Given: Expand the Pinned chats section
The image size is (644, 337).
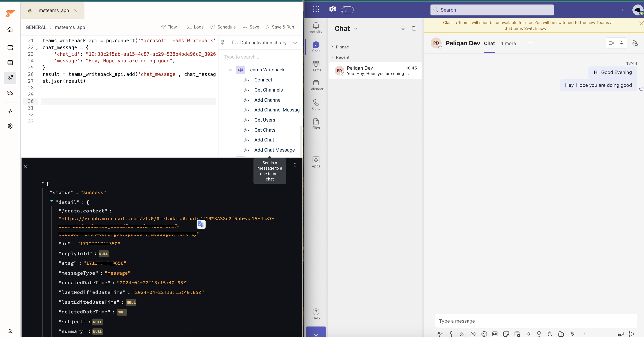Looking at the screenshot, I should [x=333, y=47].
